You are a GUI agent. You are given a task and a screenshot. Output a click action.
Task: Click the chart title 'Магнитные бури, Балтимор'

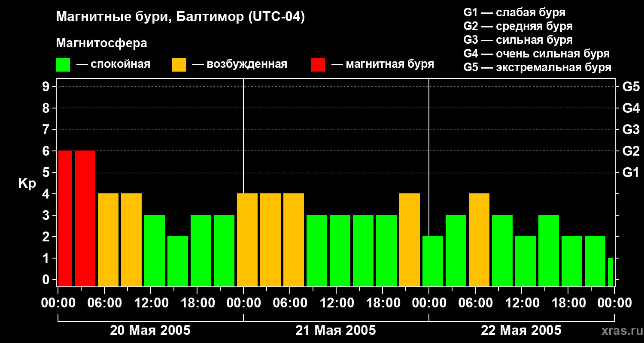coord(180,17)
